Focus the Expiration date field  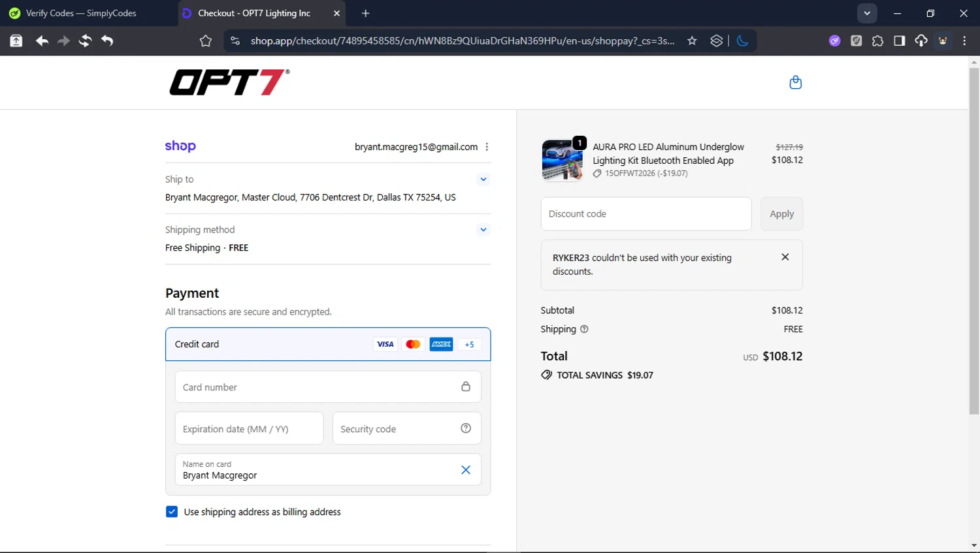pos(249,428)
